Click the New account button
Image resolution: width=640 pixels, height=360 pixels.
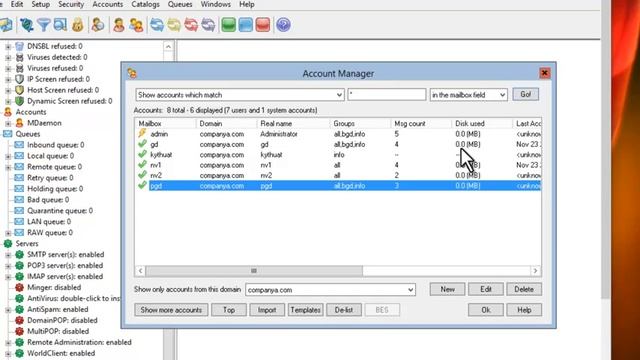(x=447, y=289)
